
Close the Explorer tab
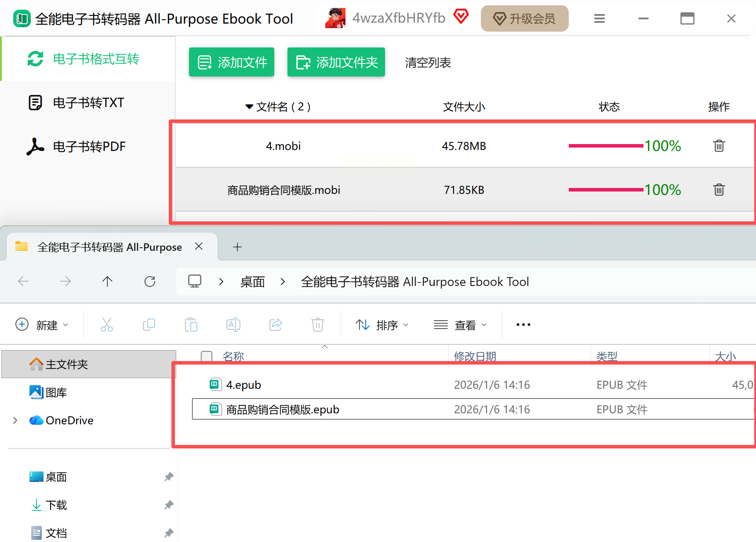pos(199,246)
